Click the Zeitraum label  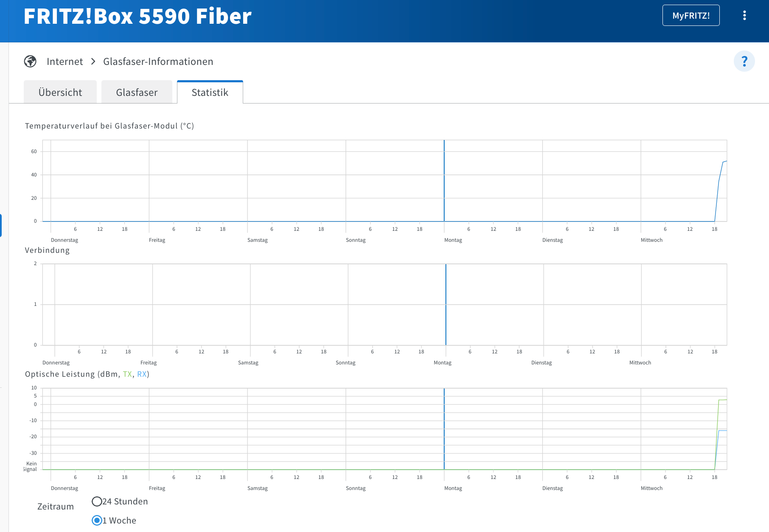tap(56, 507)
